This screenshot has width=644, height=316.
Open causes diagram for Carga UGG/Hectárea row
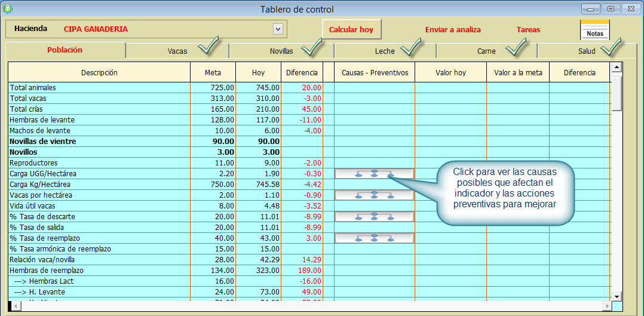374,173
